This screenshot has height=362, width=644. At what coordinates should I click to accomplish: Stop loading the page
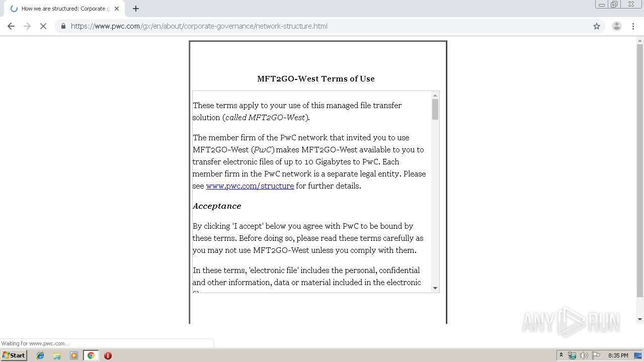click(x=43, y=26)
